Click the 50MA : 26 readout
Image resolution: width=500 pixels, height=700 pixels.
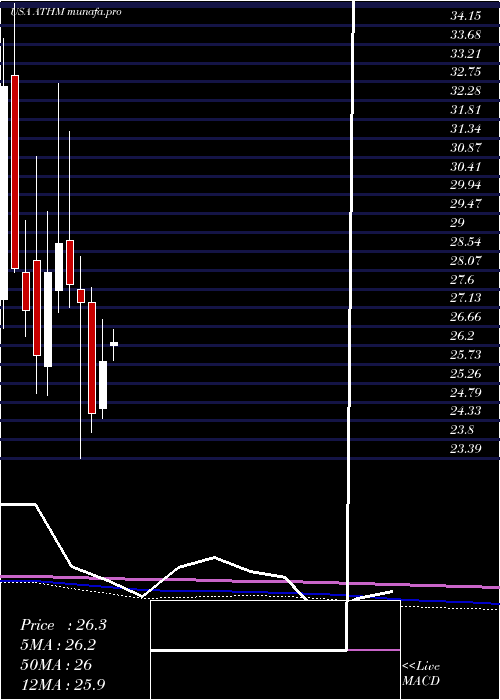click(x=56, y=665)
